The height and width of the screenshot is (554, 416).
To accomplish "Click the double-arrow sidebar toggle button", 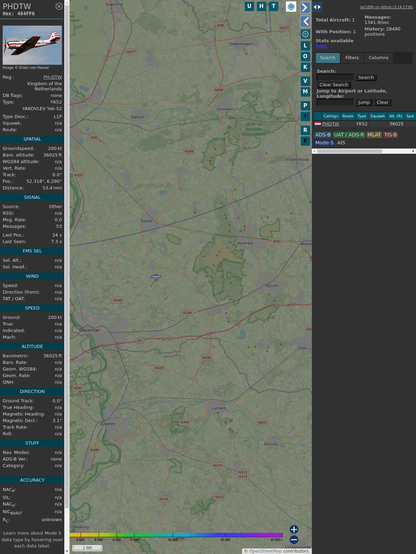I will (317, 7).
